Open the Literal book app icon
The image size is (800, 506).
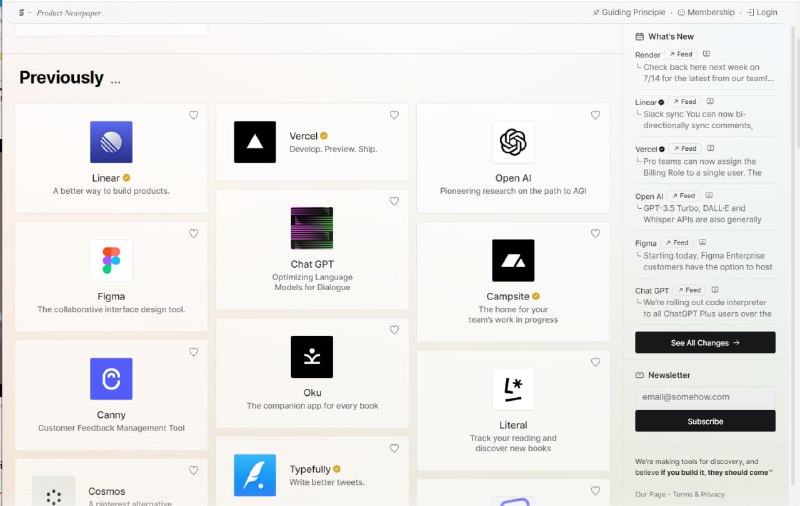coord(513,389)
